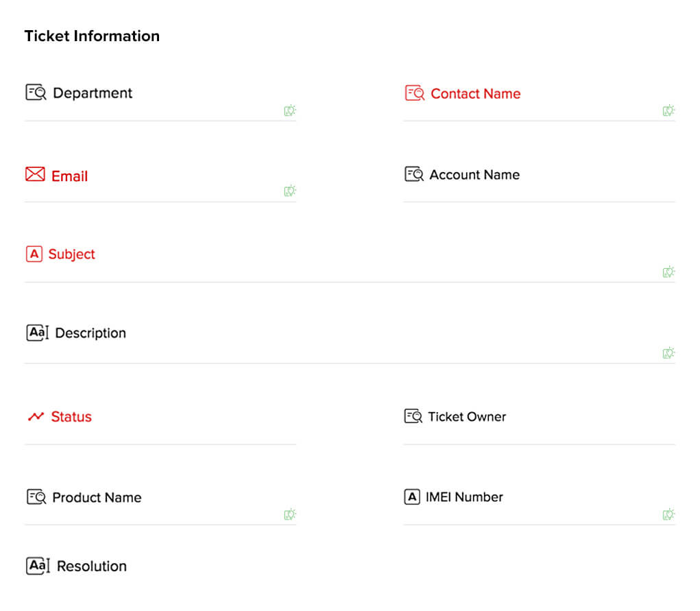Click the red Status trend icon
The image size is (700, 611).
click(x=36, y=416)
